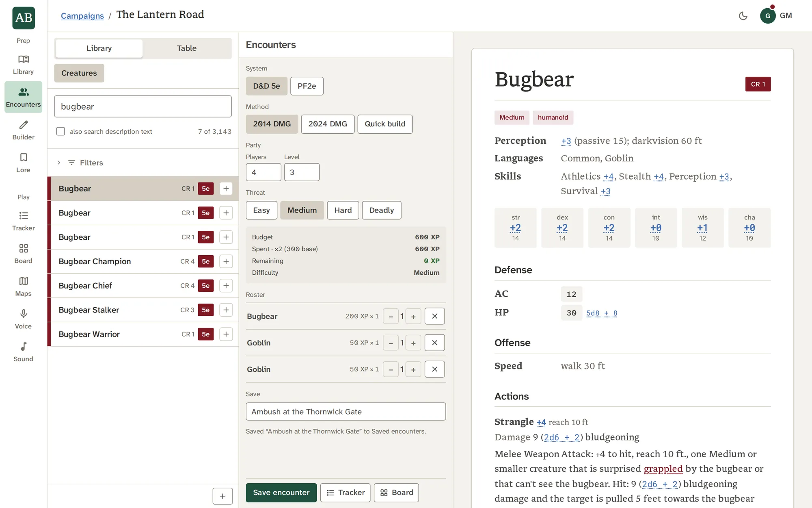Click the bugbear search field
Viewport: 812px width, 508px height.
point(143,106)
